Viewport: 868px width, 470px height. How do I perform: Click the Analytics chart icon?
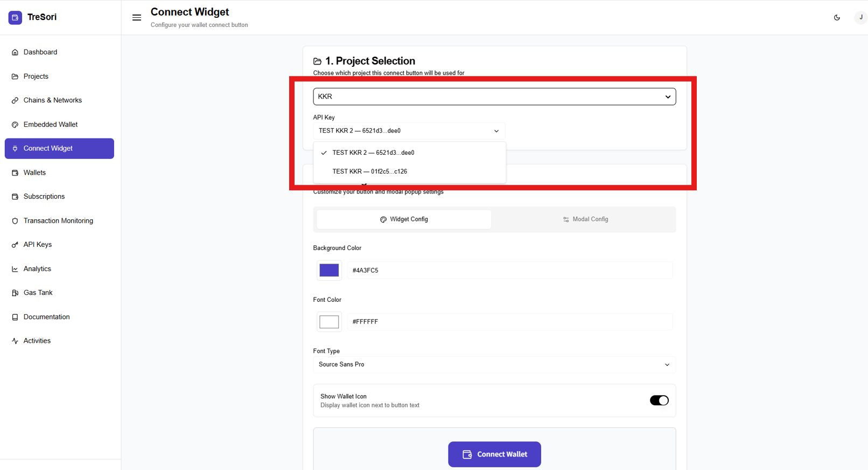pos(15,269)
